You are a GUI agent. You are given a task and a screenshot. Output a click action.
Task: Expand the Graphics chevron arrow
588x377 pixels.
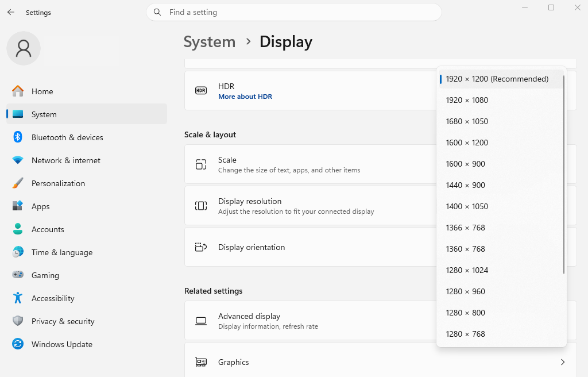pyautogui.click(x=563, y=362)
